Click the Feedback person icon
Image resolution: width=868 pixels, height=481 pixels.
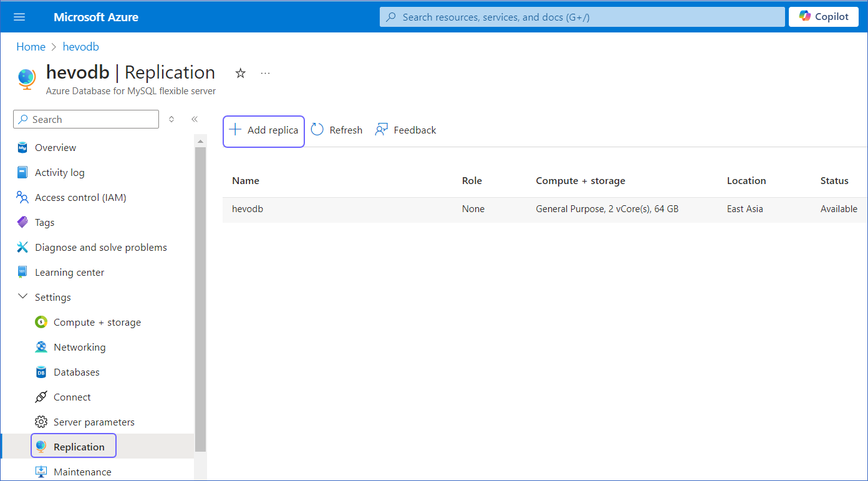click(382, 130)
